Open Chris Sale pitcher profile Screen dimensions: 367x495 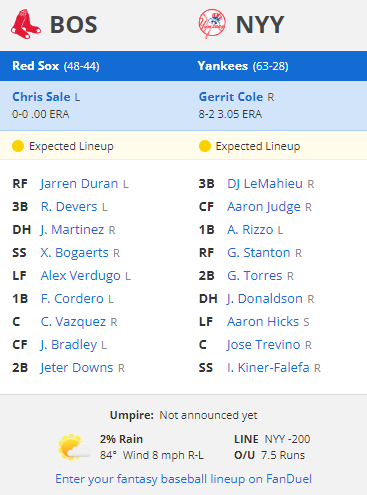41,97
